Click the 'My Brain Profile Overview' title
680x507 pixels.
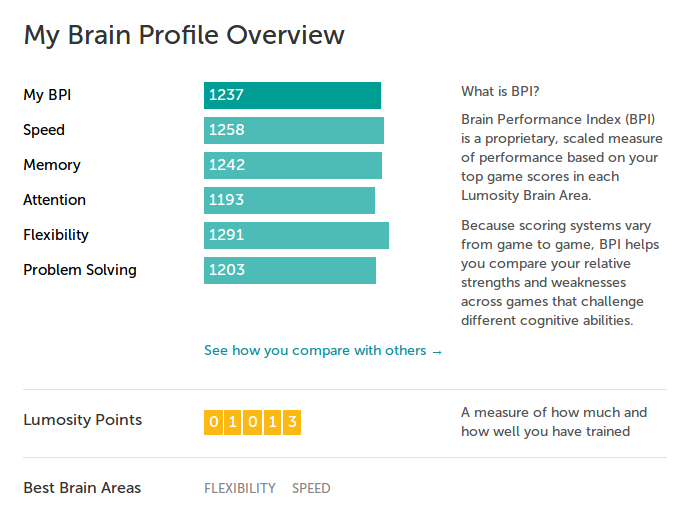184,36
